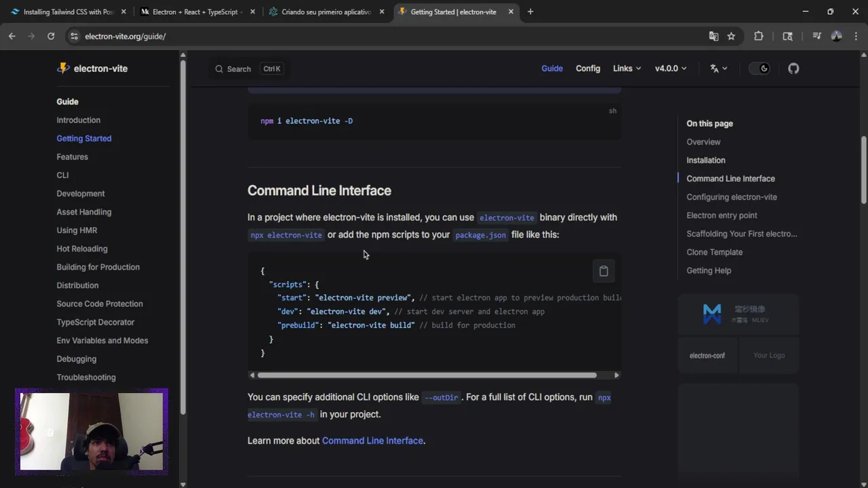Open Introduction in the sidebar
Image resolution: width=868 pixels, height=488 pixels.
click(79, 120)
